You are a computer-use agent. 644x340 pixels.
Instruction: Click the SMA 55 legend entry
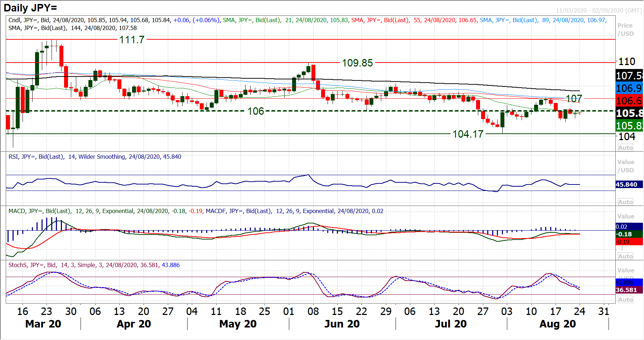tap(414, 20)
